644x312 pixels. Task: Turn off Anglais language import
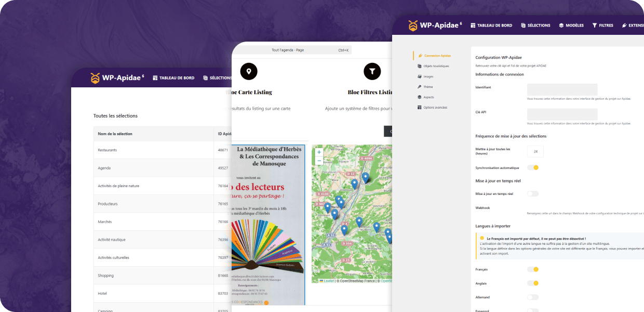(533, 283)
